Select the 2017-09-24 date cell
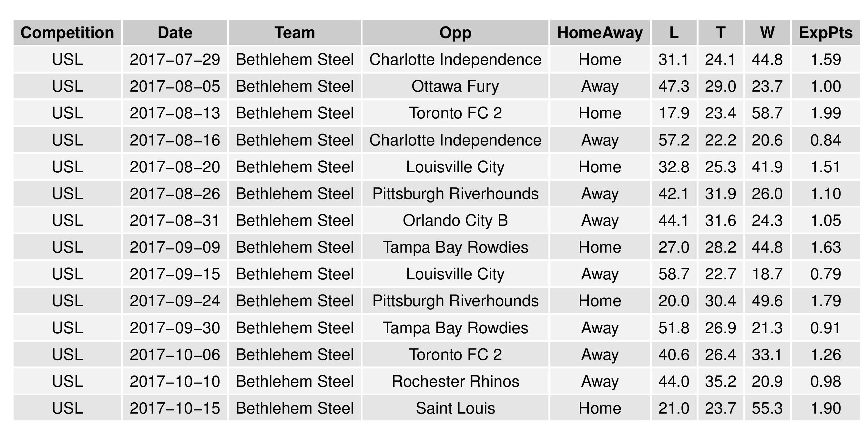 (x=175, y=301)
